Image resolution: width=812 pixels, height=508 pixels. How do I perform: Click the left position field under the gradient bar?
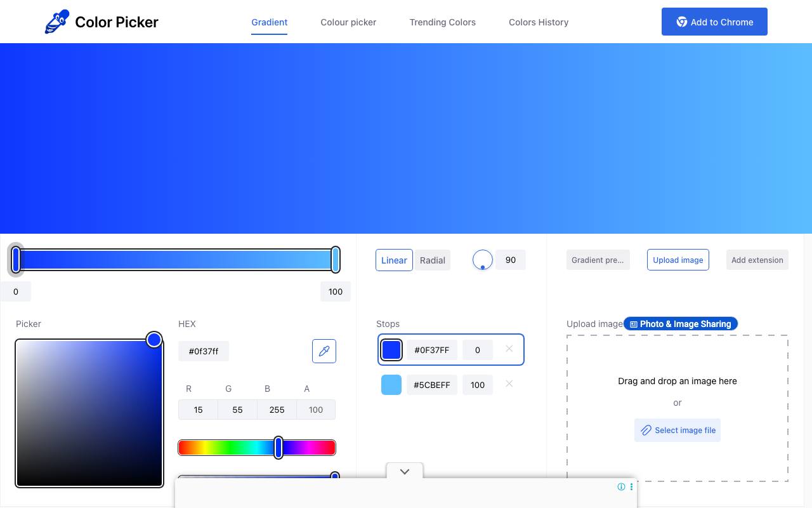pyautogui.click(x=16, y=291)
